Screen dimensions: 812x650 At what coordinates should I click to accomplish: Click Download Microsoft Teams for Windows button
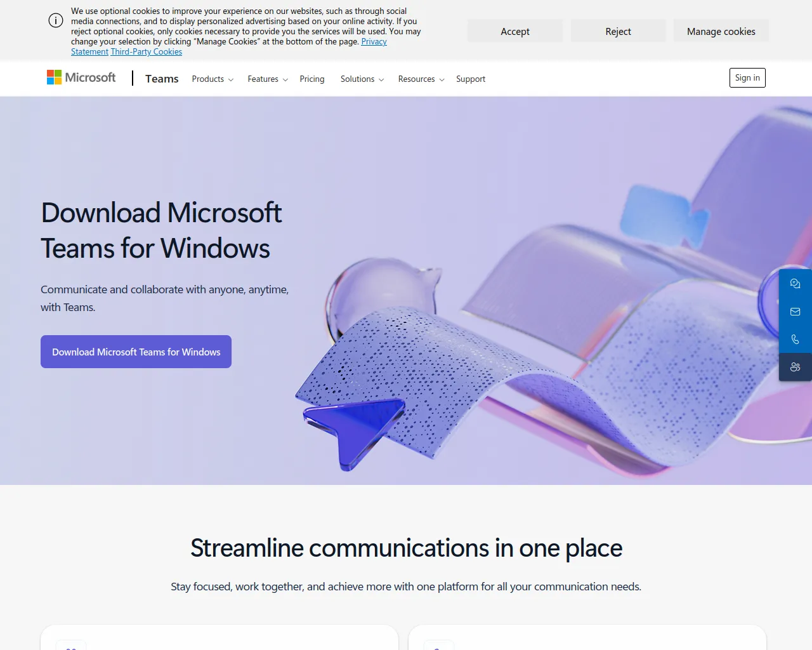click(x=136, y=352)
